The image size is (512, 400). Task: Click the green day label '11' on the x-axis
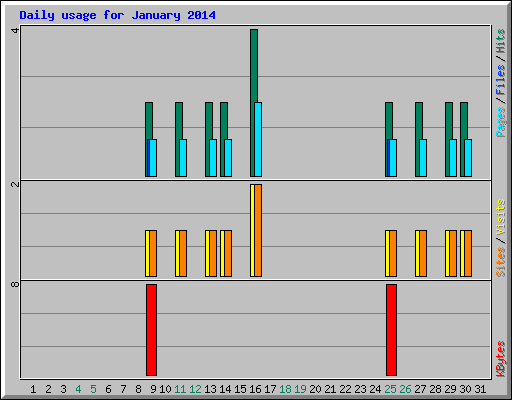(x=180, y=389)
